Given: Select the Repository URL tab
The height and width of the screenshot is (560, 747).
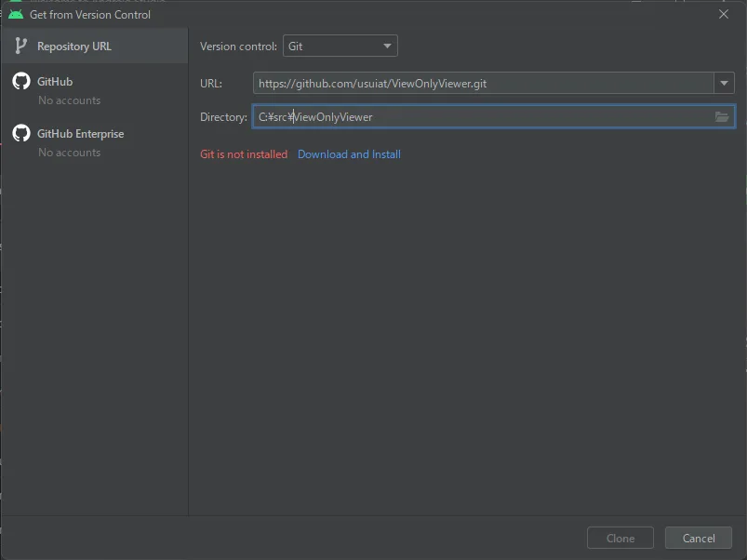Looking at the screenshot, I should coord(73,47).
